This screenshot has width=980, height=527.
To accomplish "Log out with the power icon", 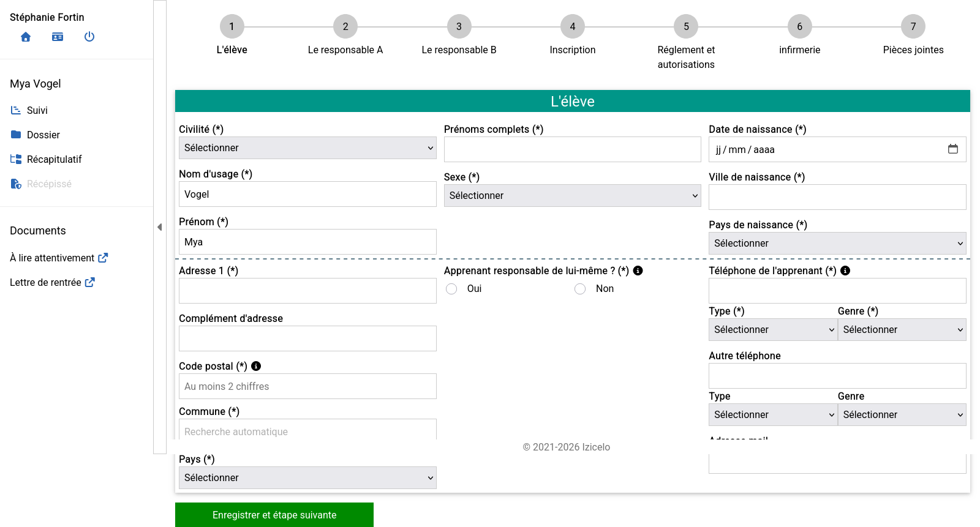I will coord(89,37).
